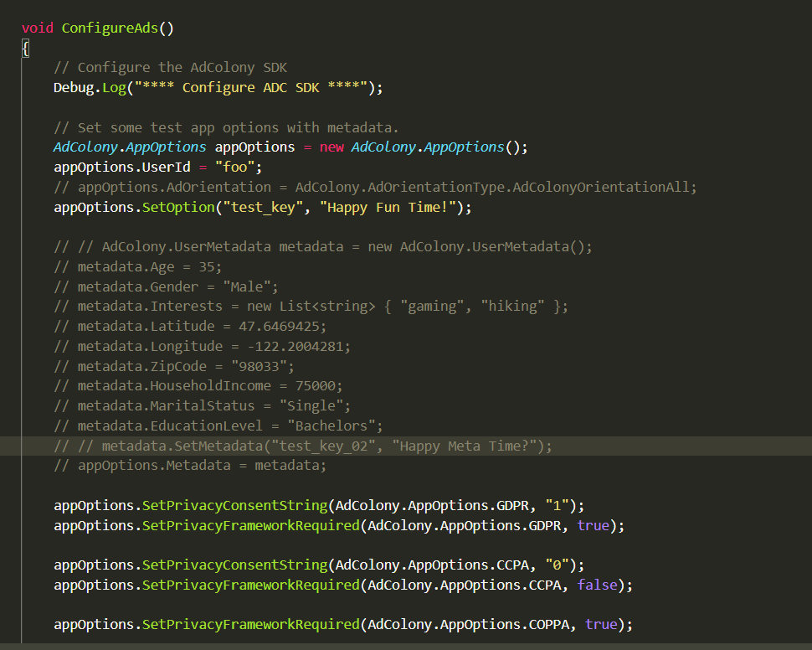Click SetPrivacyFrameworkRequired on the COPPA line
The height and width of the screenshot is (650, 812).
(x=250, y=625)
